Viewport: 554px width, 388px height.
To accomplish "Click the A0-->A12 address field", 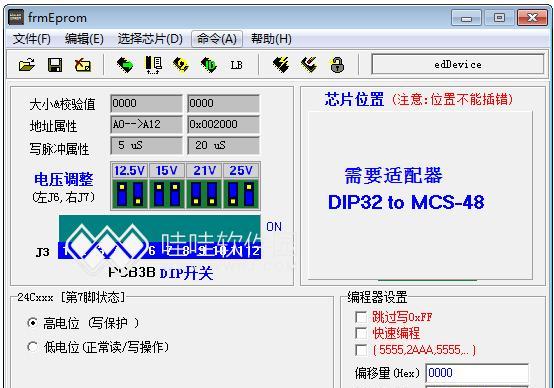I will tap(146, 124).
